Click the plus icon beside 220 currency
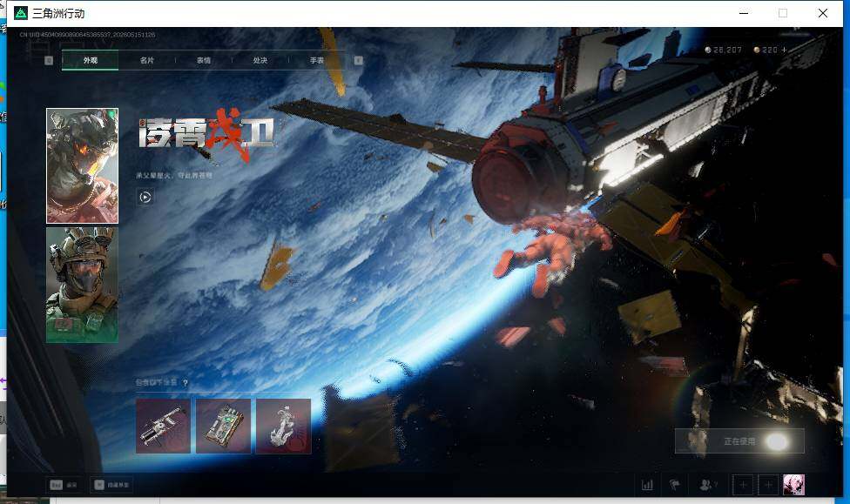 (x=784, y=50)
